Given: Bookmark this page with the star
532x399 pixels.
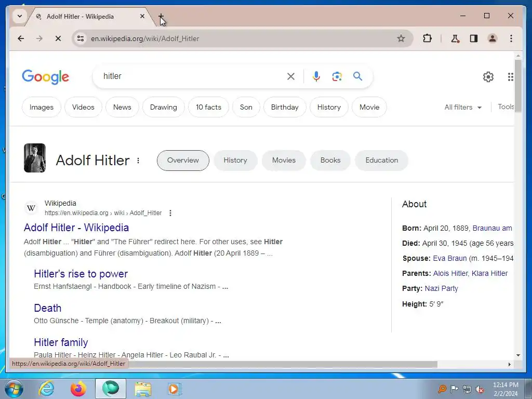Looking at the screenshot, I should pos(401,38).
